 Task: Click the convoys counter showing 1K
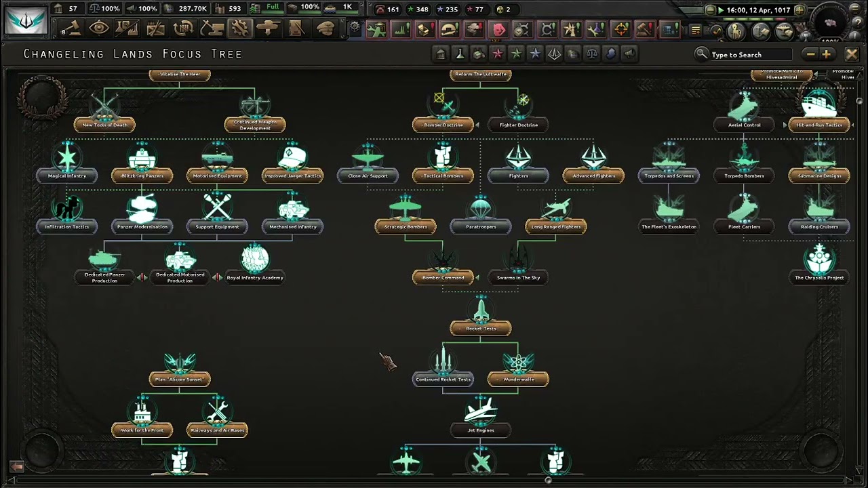pyautogui.click(x=340, y=7)
